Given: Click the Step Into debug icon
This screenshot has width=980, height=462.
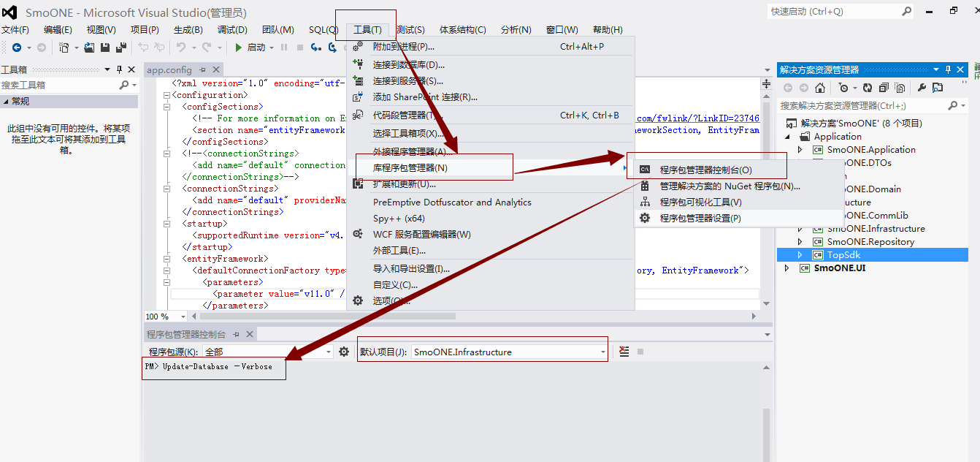Looking at the screenshot, I should 315,48.
